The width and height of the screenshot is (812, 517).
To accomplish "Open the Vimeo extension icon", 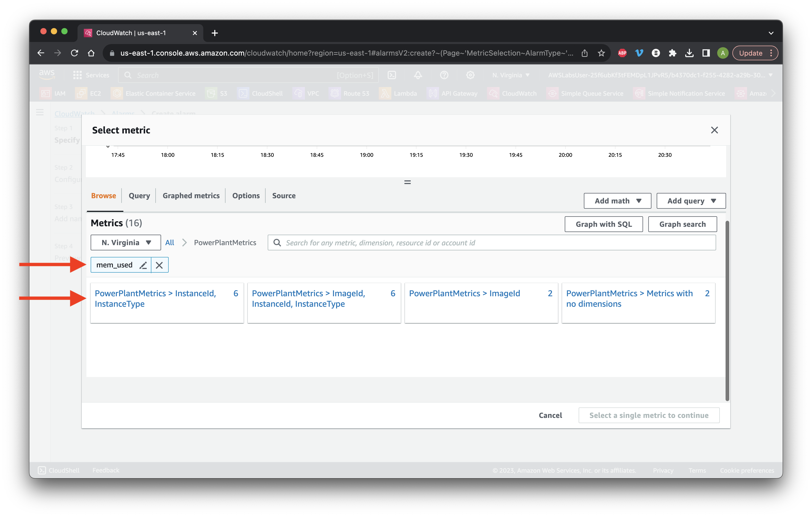I will [x=639, y=53].
